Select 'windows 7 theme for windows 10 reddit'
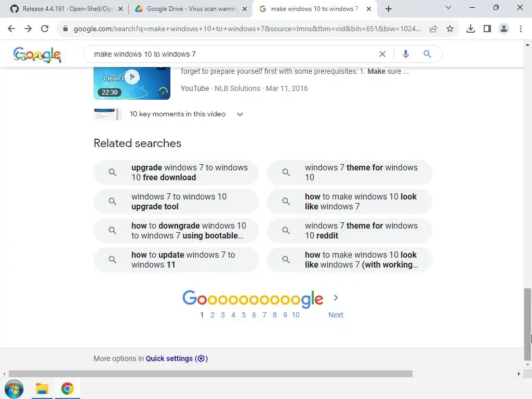The width and height of the screenshot is (532, 399). (x=350, y=231)
